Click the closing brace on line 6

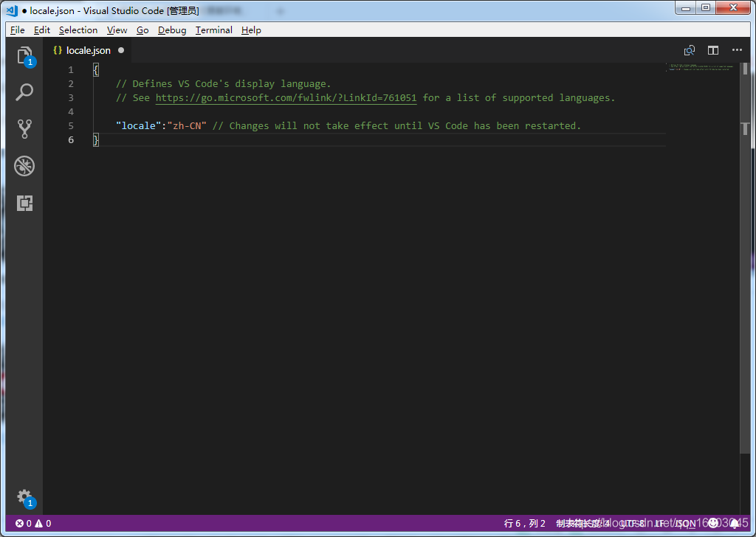pos(96,139)
